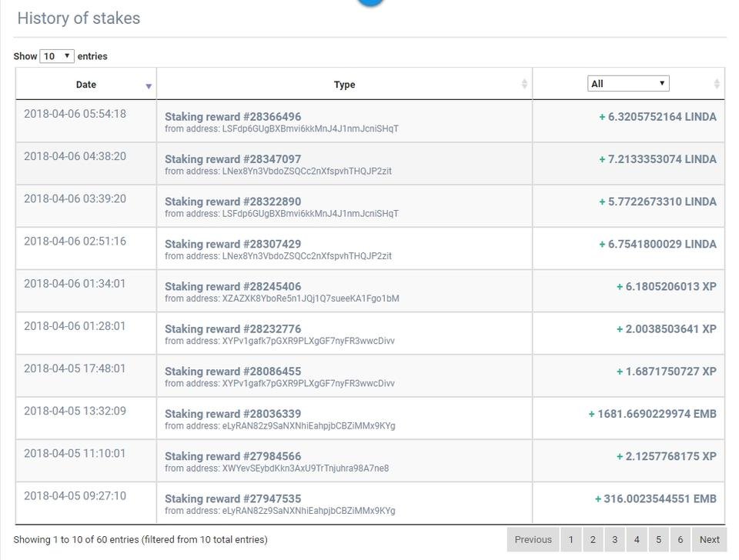Open pagination page 2
Image resolution: width=739 pixels, height=560 pixels.
pyautogui.click(x=593, y=540)
